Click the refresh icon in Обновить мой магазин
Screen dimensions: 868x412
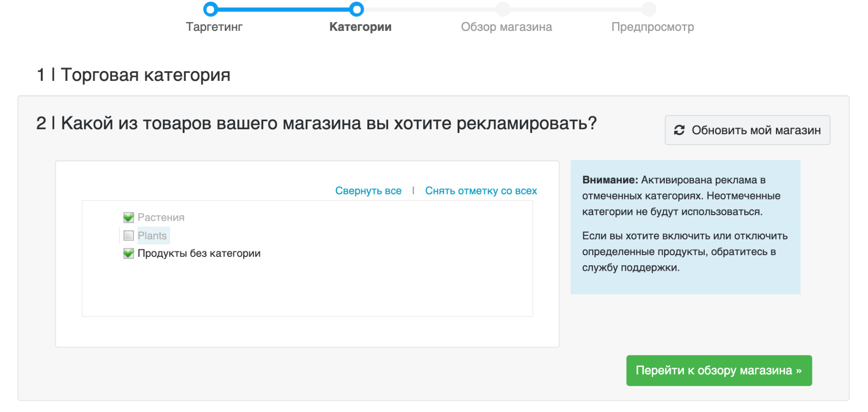679,130
